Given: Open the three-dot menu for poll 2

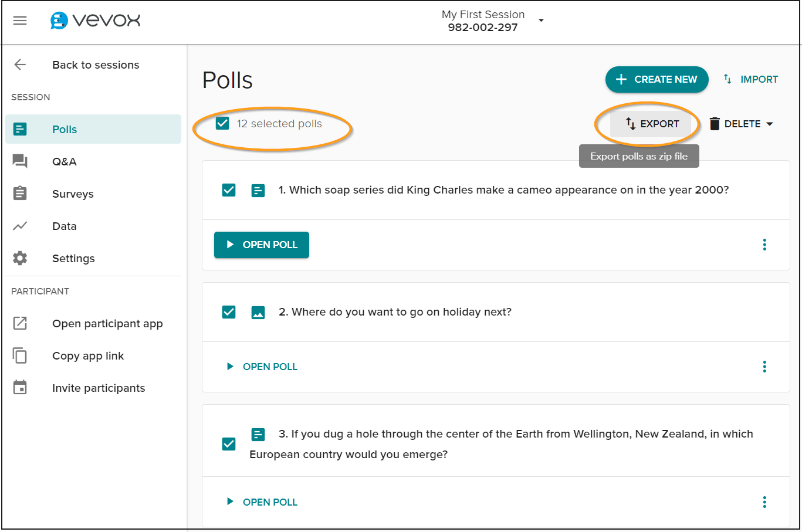Looking at the screenshot, I should tap(764, 367).
